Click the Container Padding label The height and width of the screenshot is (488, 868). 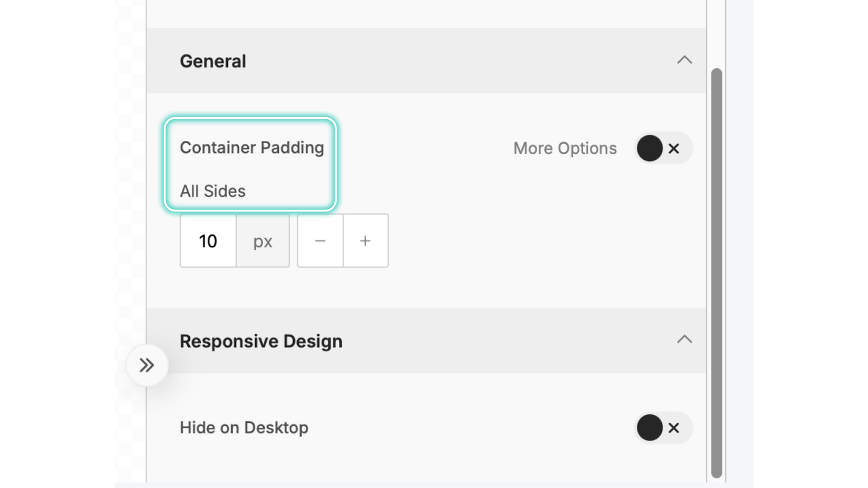pos(252,147)
